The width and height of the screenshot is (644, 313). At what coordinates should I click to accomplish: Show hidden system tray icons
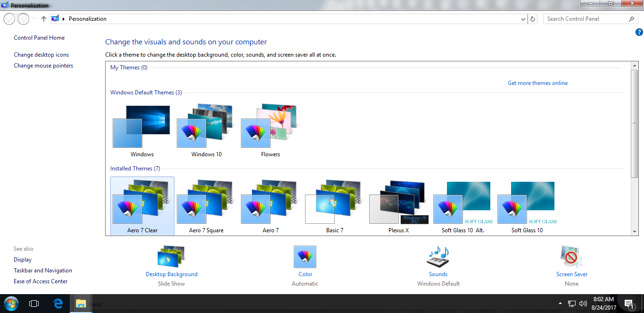pos(560,304)
